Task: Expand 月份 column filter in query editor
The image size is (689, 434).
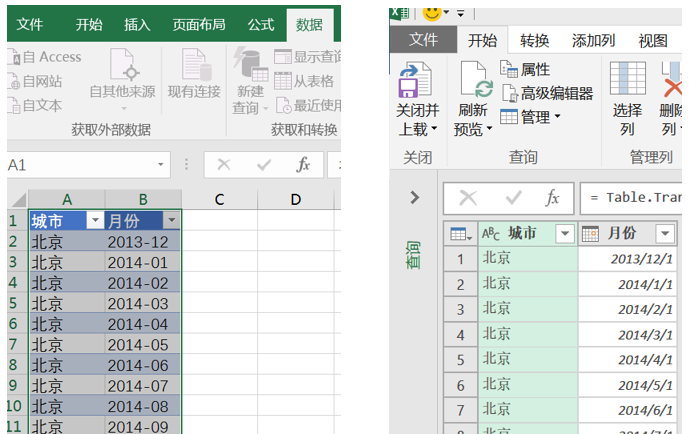Action: click(x=665, y=233)
